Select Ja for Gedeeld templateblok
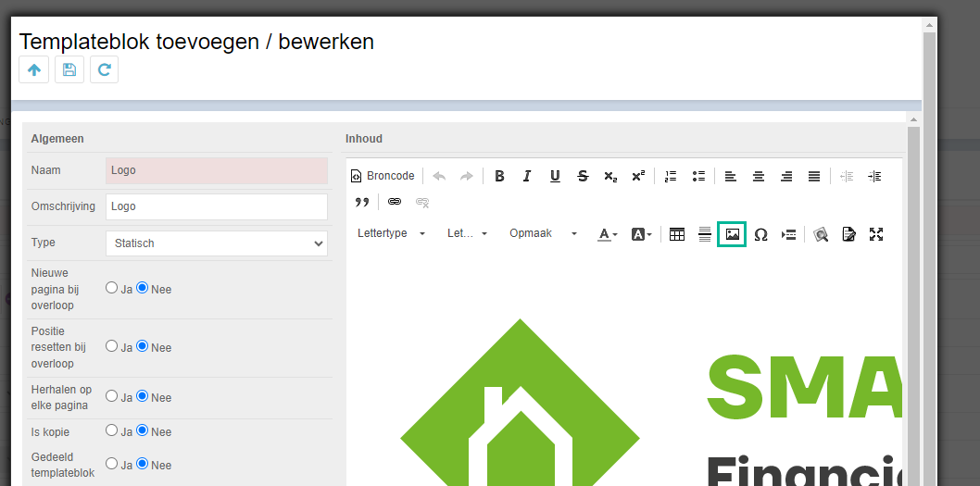Screen dimensions: 980x486 (x=111, y=464)
